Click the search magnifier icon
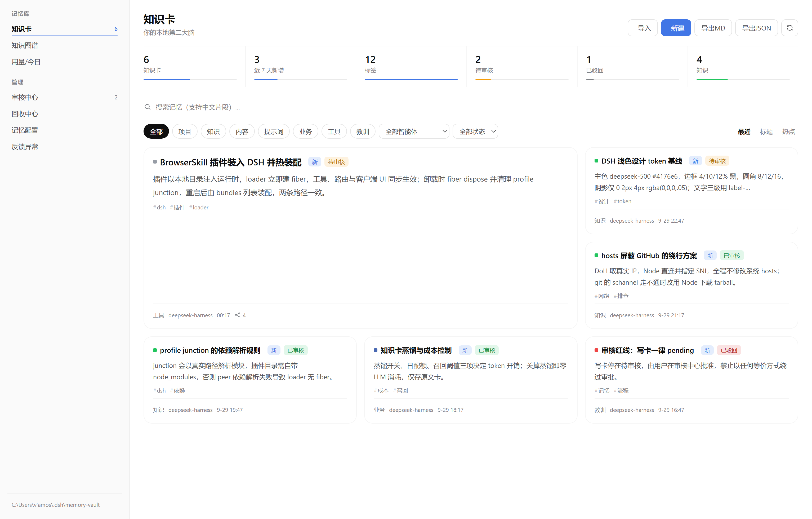The width and height of the screenshot is (812, 519). 147,107
